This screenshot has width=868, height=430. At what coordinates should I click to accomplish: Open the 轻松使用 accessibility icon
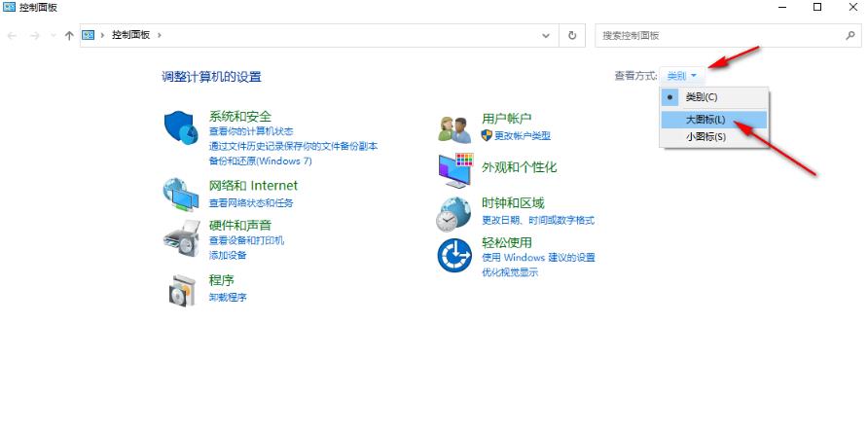click(454, 255)
